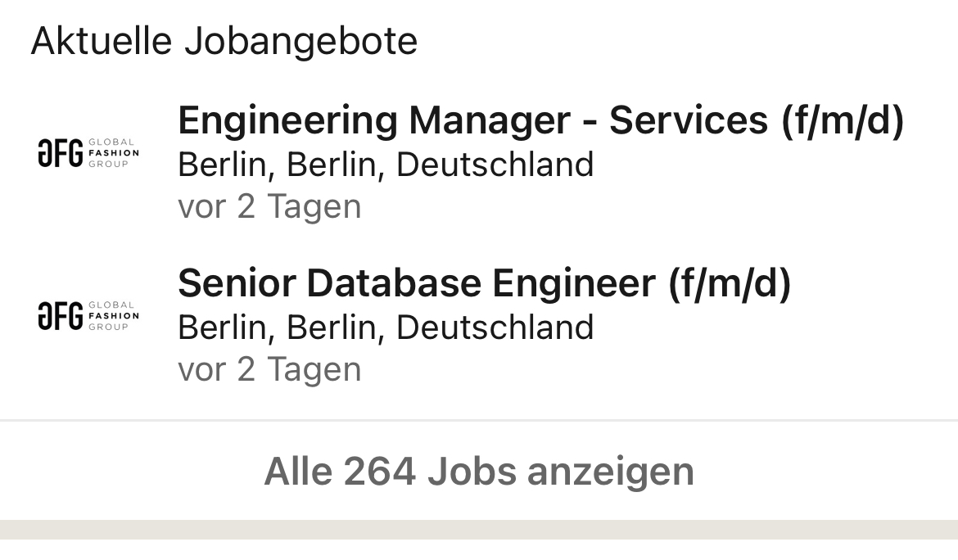Image resolution: width=958 pixels, height=560 pixels.
Task: Click "Deutschland" in the Engineering Manager listing
Action: (x=495, y=165)
